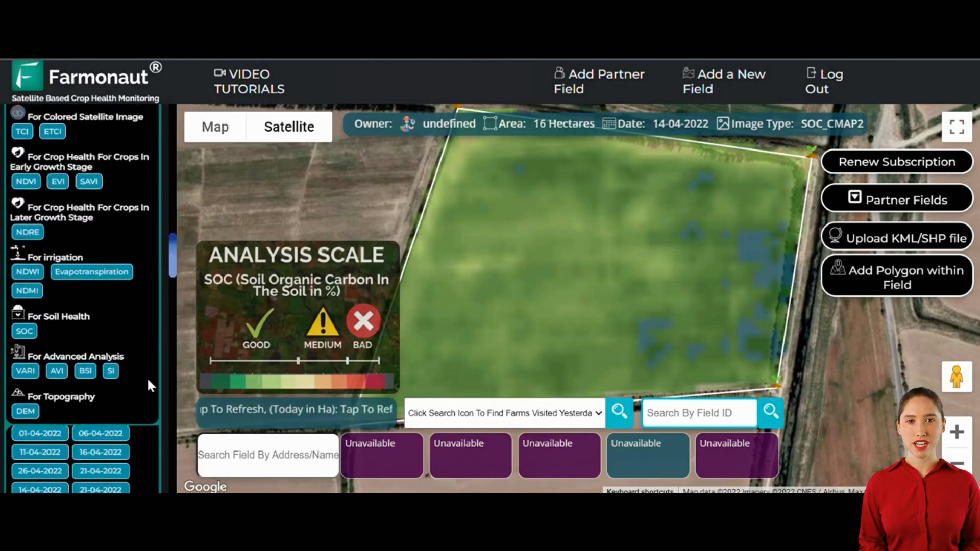Click the Add Partner Field icon
980x551 pixels.
(x=559, y=73)
